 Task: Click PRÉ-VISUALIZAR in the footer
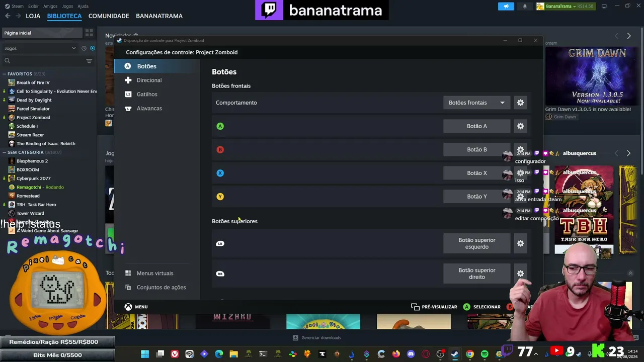(434, 307)
